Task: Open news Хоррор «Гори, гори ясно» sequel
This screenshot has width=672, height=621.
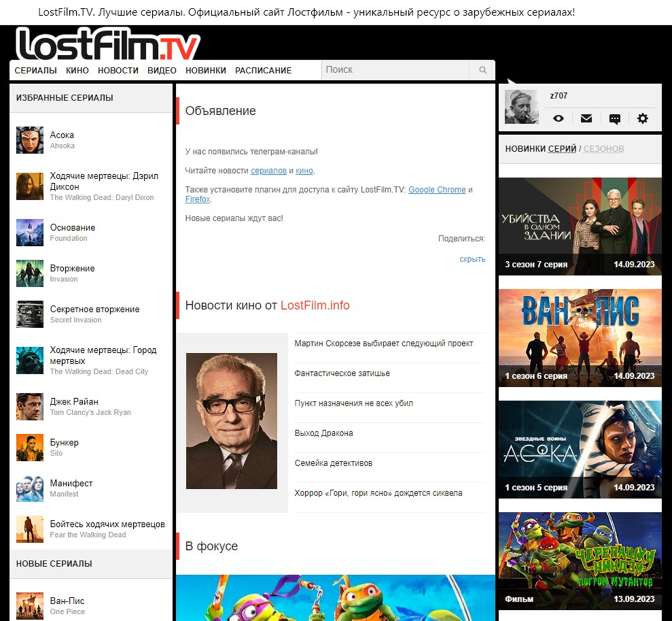Action: pos(379,493)
